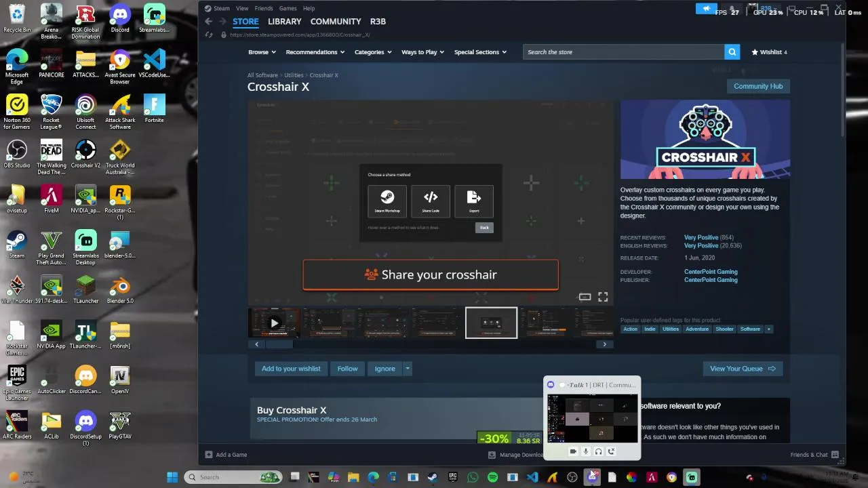Open Steam announcements megaphone icon
Screen dimensions: 868x488
706,9
